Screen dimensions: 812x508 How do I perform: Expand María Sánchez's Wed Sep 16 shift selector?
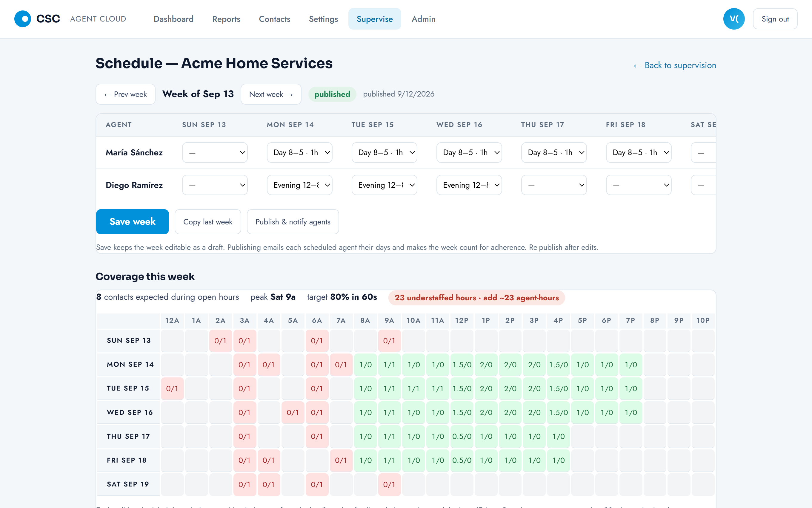tap(469, 152)
